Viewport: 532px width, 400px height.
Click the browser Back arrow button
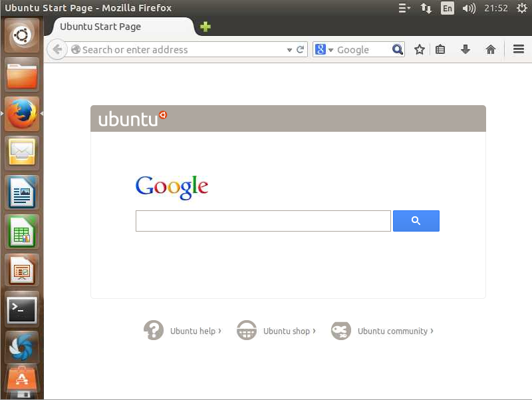click(57, 49)
